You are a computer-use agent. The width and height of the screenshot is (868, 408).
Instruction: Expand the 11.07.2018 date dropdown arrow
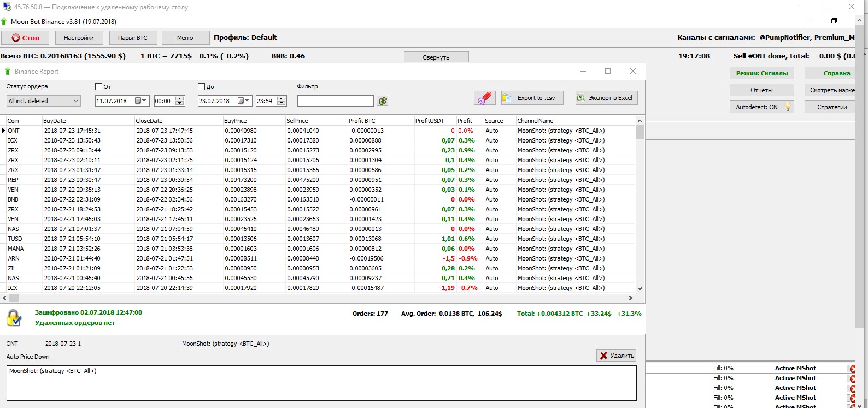[144, 101]
